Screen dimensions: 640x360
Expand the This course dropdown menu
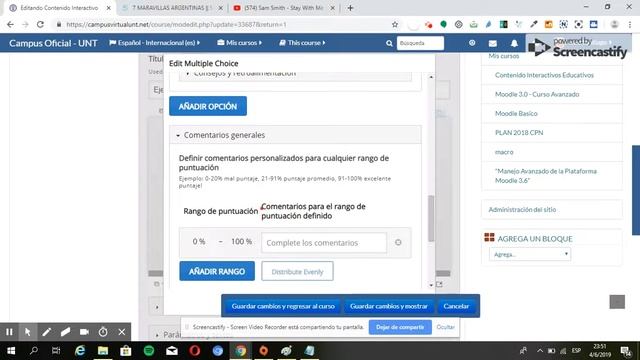(x=302, y=42)
